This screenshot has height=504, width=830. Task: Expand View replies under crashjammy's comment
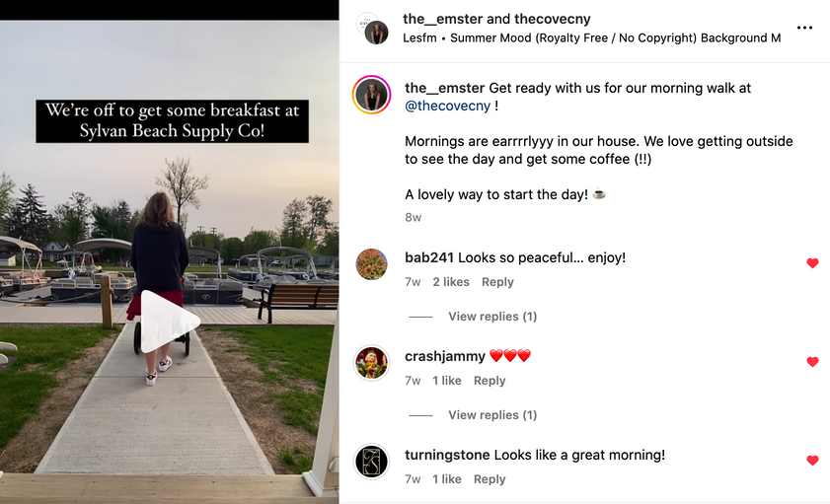click(492, 415)
